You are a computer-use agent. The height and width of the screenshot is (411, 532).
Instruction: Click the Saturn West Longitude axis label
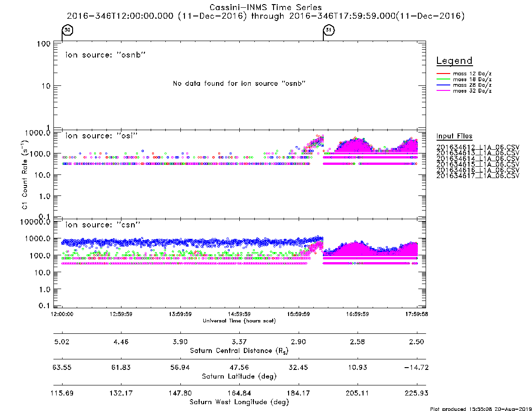(239, 402)
